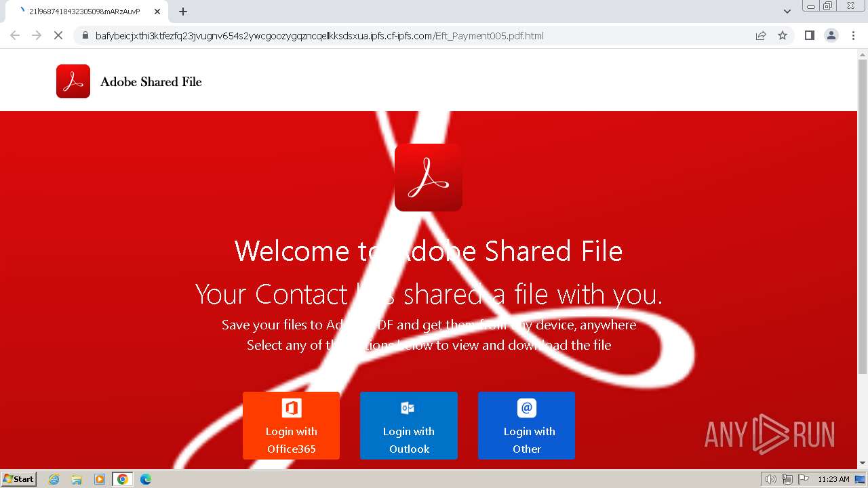This screenshot has width=868, height=488.
Task: Open the Windows Start menu
Action: click(x=18, y=479)
